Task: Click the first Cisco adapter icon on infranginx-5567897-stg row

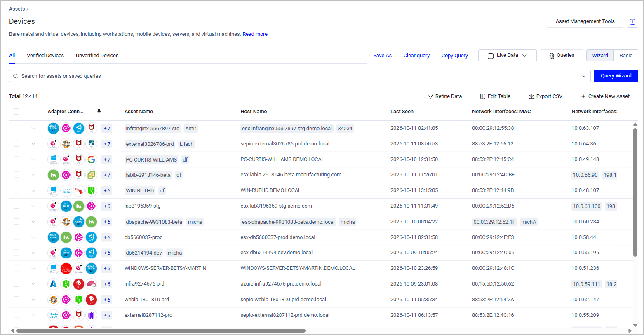Action: (x=53, y=128)
